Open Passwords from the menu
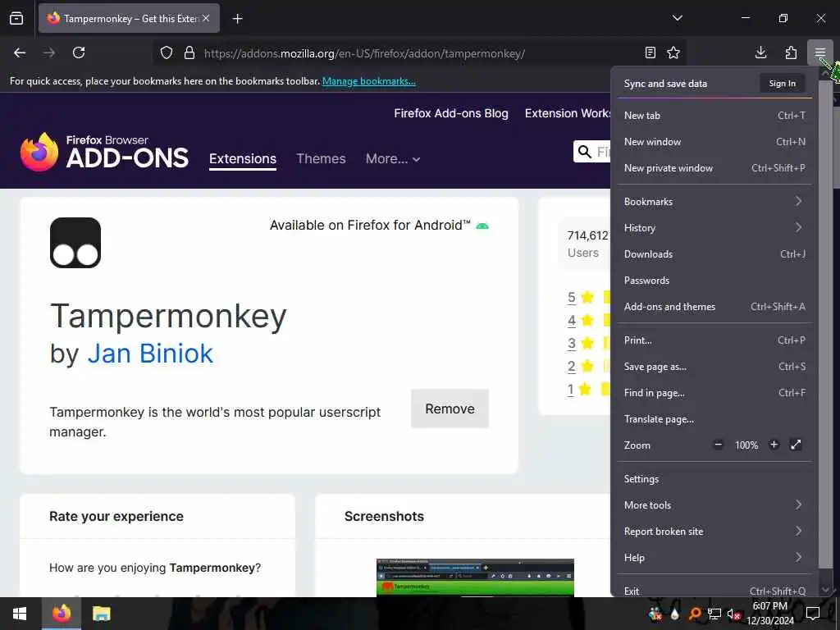 click(714, 281)
